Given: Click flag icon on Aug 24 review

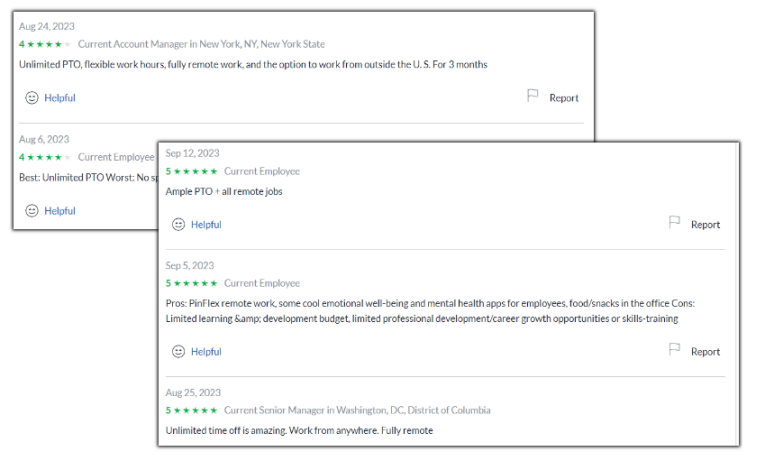Looking at the screenshot, I should 532,95.
